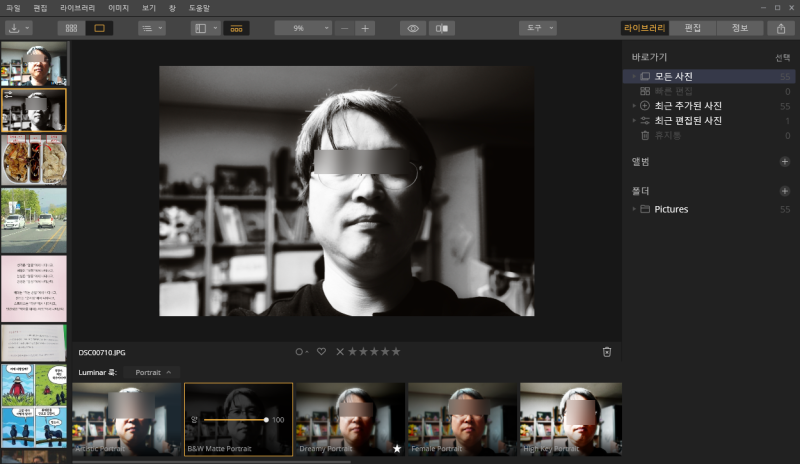Image resolution: width=800 pixels, height=464 pixels.
Task: Select single image view mode
Action: [99, 28]
